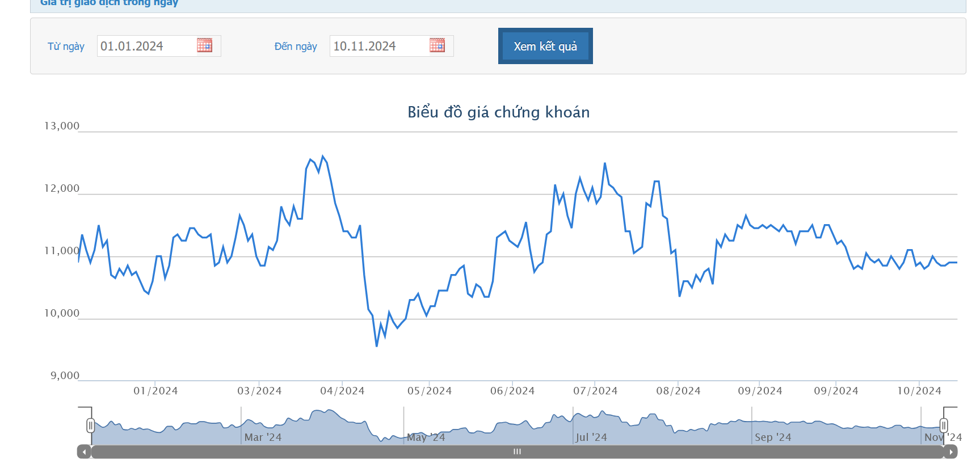Click the Jul '24 marker in the navigator
Viewport: 980px width, 463px height.
[x=591, y=437]
